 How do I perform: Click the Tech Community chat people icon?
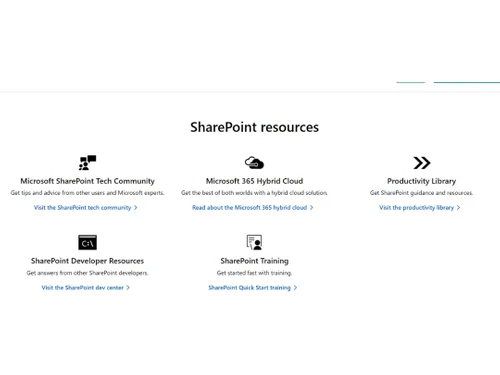[87, 163]
